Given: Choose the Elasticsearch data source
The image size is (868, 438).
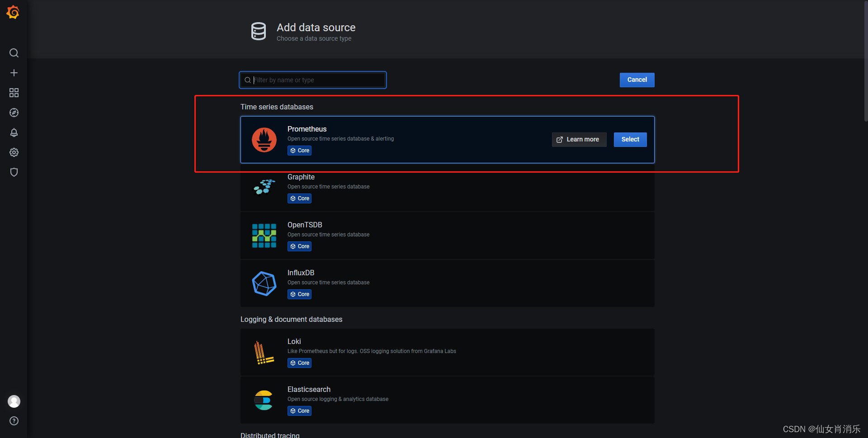Looking at the screenshot, I should pyautogui.click(x=448, y=400).
